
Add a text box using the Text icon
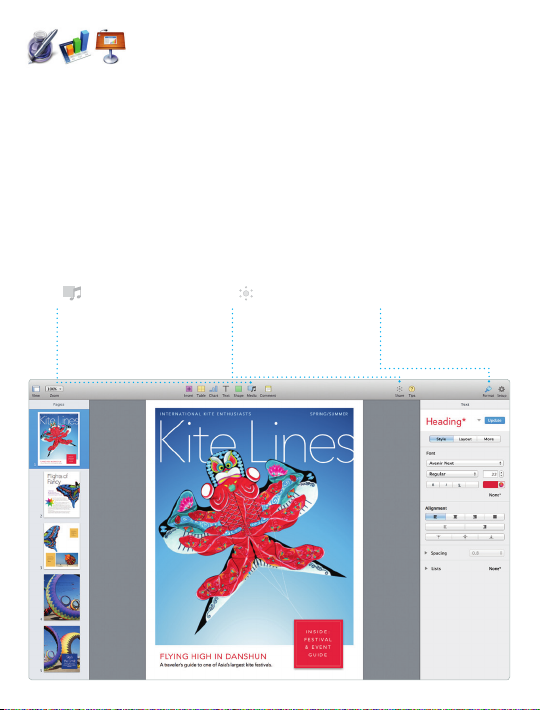pyautogui.click(x=226, y=389)
